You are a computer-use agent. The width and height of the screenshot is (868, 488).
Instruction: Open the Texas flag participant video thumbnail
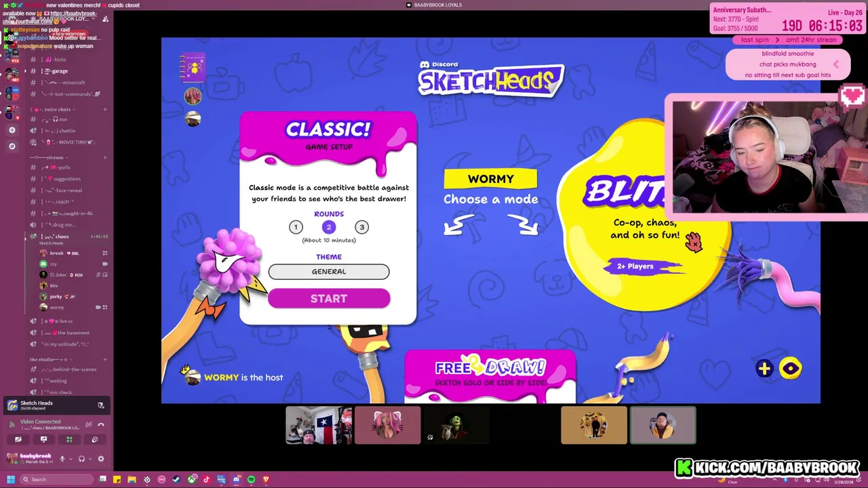(x=319, y=425)
